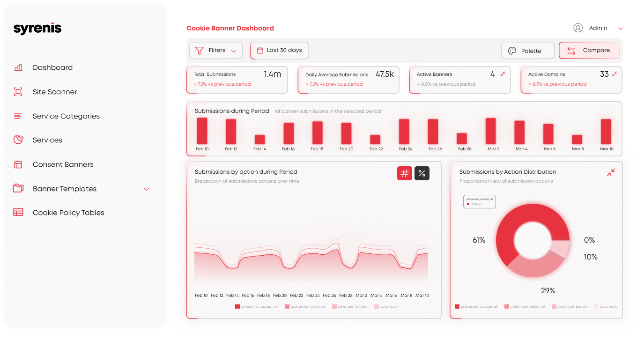Switch chart to number (#) view
The height and width of the screenshot is (340, 644).
tap(405, 173)
